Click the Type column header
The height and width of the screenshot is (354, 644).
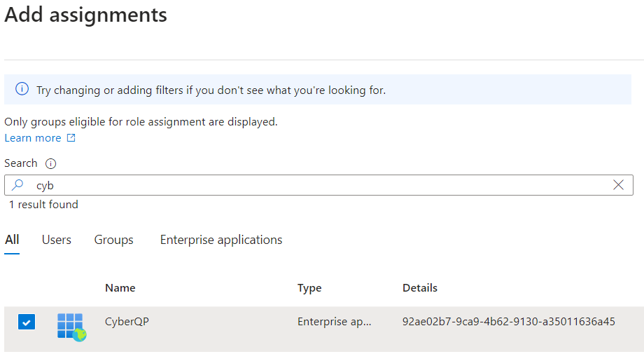(309, 288)
